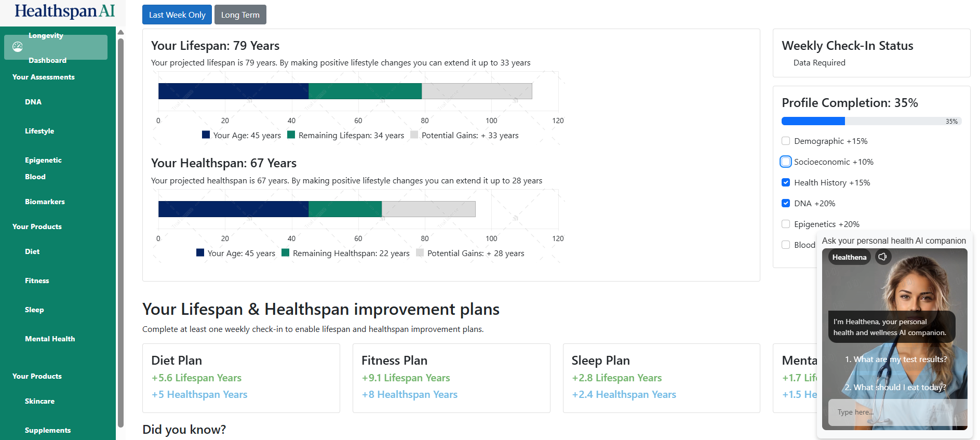The width and height of the screenshot is (980, 440).
Task: Click the navy Your Age legend square in Lifespan chart
Action: point(206,135)
